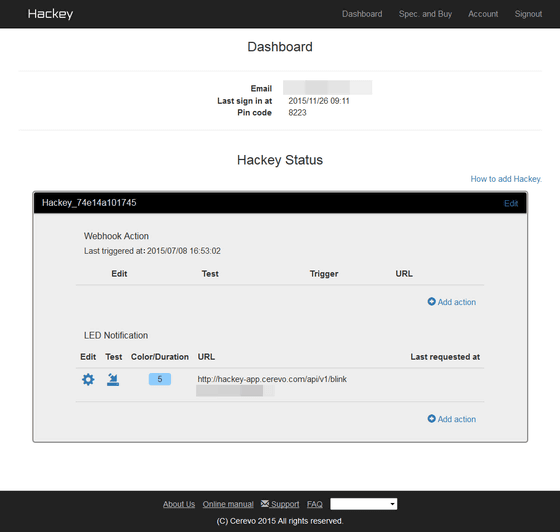Click the Last triggered at 2015/07/08 16:53:02 text

[x=152, y=251]
